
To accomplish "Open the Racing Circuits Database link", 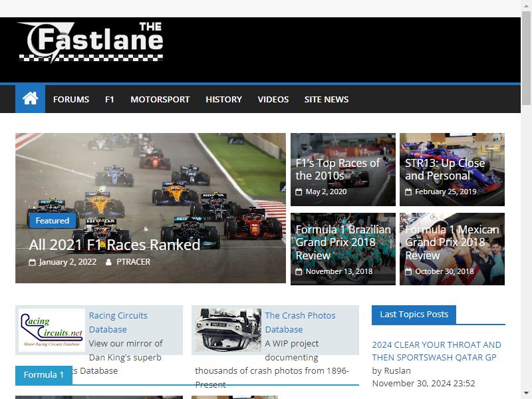I will click(118, 323).
